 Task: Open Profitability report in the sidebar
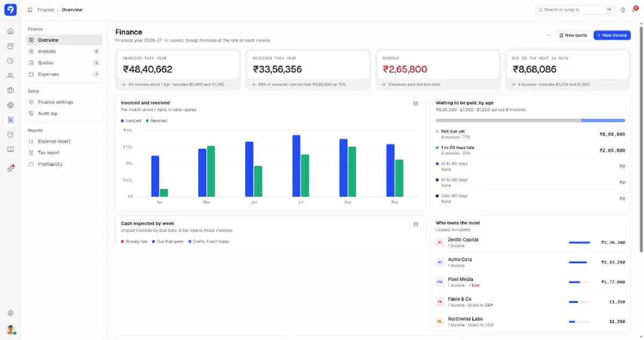[x=64, y=164]
